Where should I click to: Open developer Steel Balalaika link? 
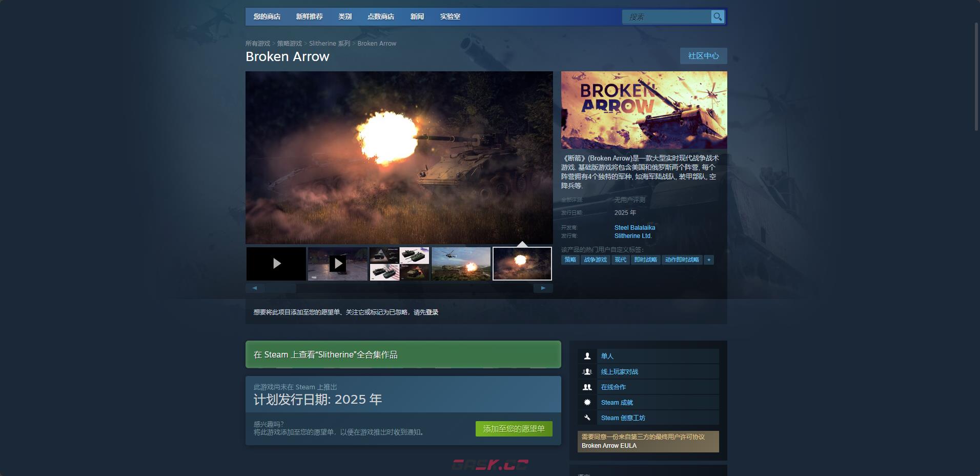point(635,228)
